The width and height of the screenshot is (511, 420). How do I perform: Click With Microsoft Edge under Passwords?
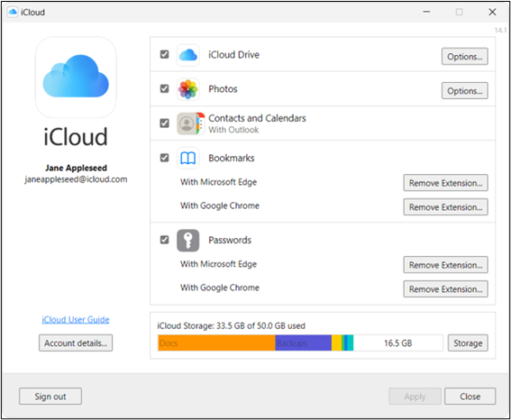pos(219,264)
